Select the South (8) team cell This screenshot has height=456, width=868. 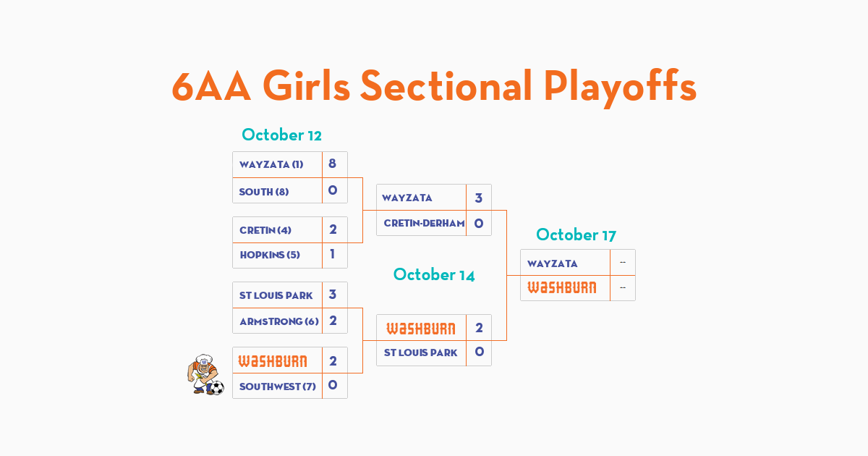(x=278, y=191)
